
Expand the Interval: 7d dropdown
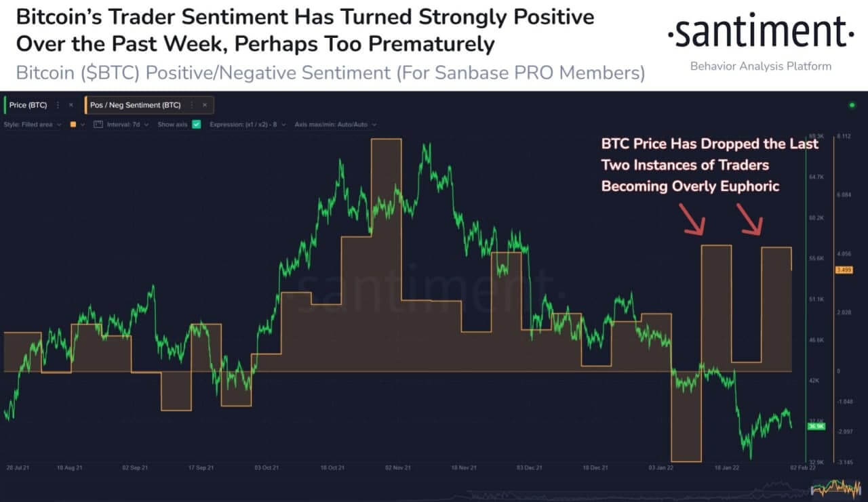coord(127,125)
